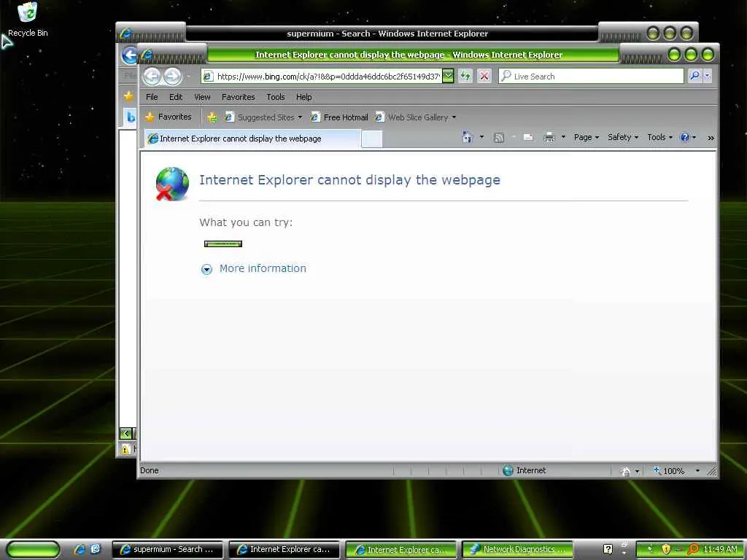Open the Tools menu in the menu bar

click(275, 97)
